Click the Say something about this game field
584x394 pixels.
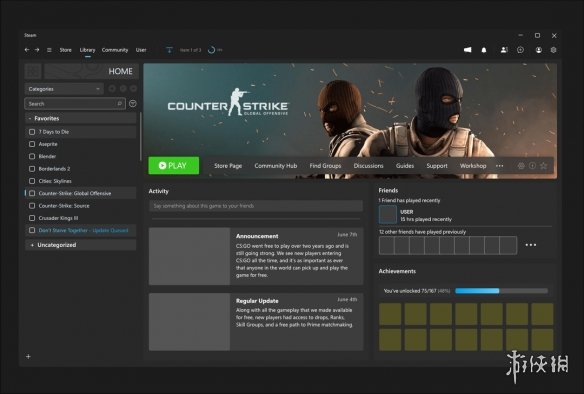click(256, 206)
